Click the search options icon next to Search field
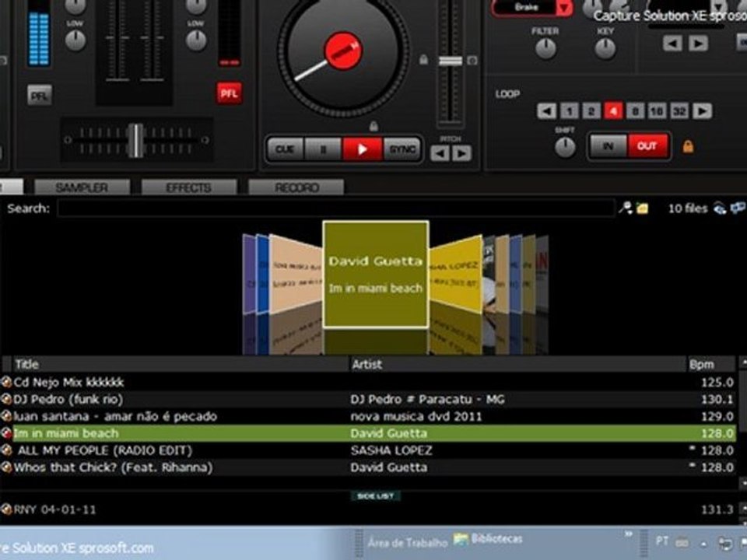Screen dimensions: 747x560 pos(625,208)
